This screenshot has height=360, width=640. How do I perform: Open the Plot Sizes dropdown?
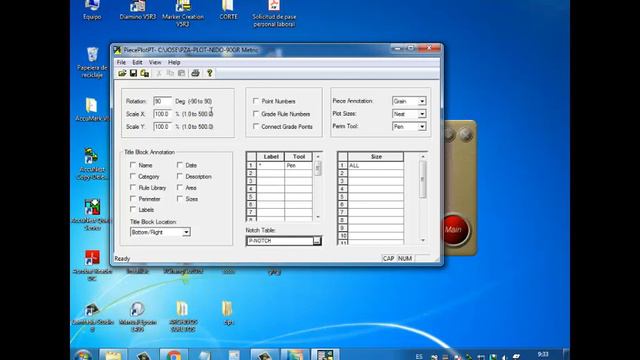tap(422, 114)
